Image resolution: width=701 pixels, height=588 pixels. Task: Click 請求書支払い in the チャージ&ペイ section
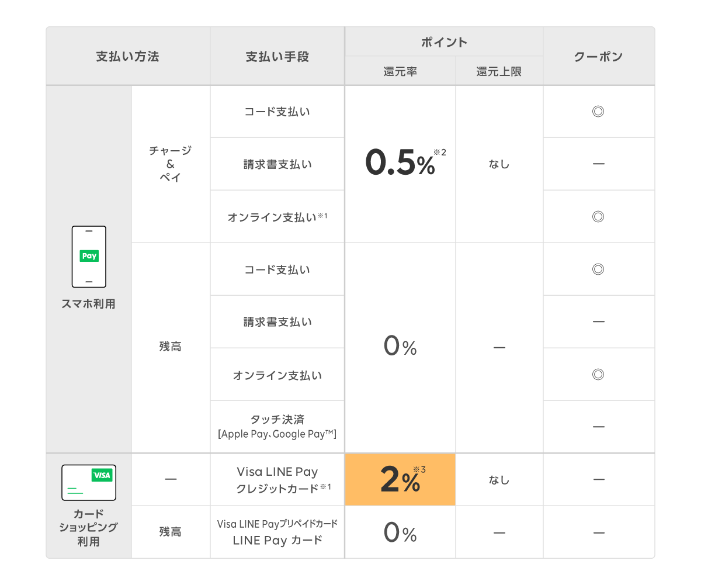tap(277, 164)
